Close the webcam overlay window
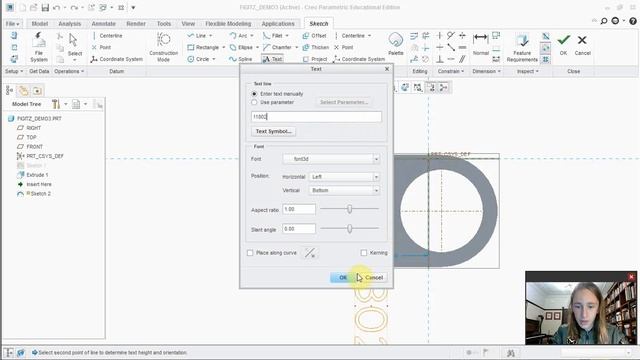This screenshot has width=640, height=360. [x=631, y=277]
